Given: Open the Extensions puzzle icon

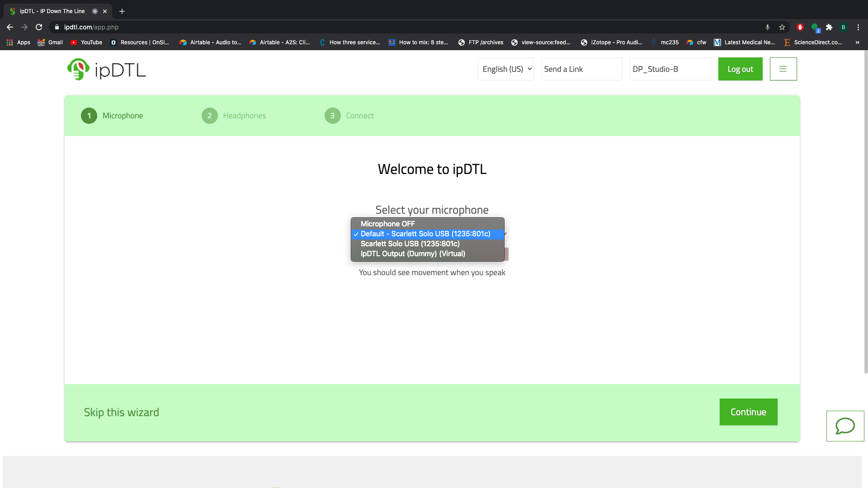Looking at the screenshot, I should (829, 27).
